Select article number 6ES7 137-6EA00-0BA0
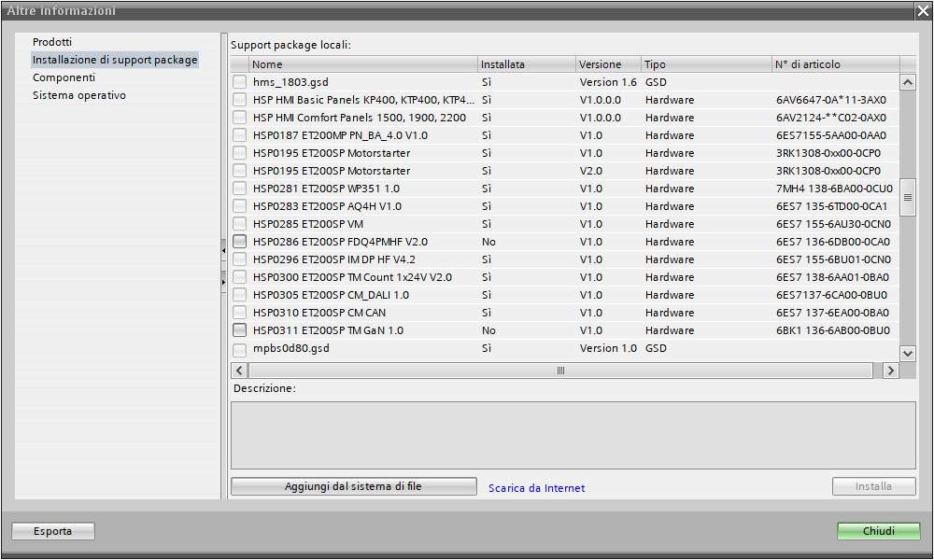The width and height of the screenshot is (934, 560). [x=832, y=313]
